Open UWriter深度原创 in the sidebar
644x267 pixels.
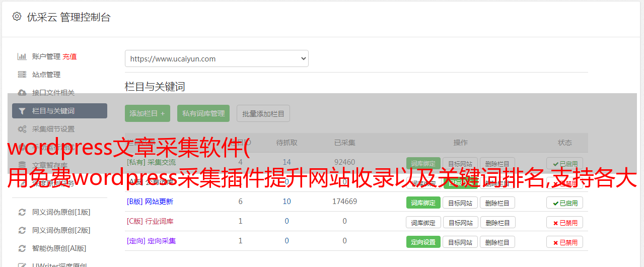59,265
